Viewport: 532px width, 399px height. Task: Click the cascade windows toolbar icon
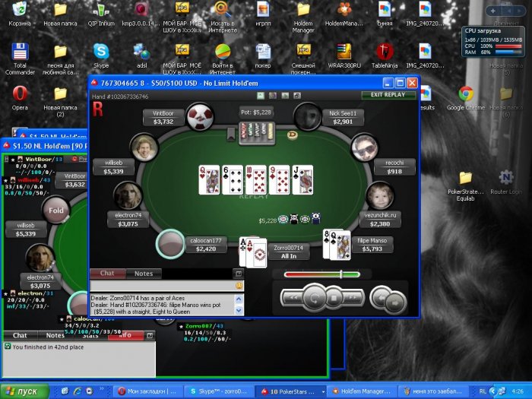click(297, 96)
